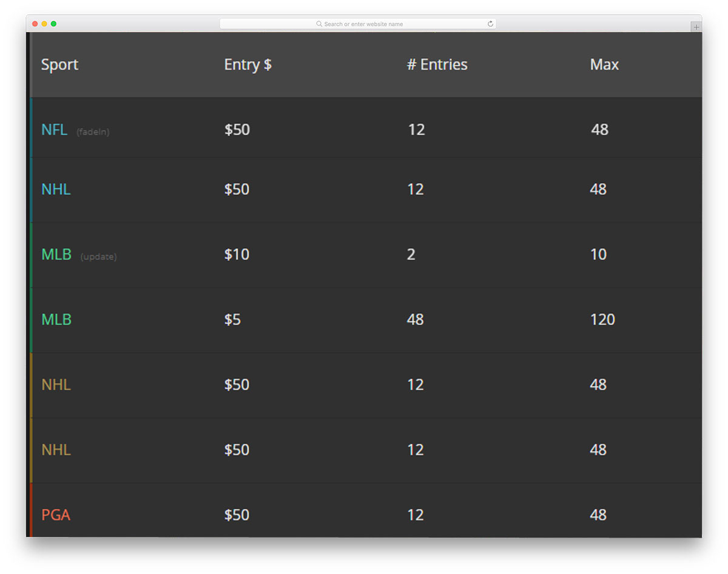This screenshot has width=728, height=574.
Task: Click the # Entries column header
Action: [x=437, y=64]
